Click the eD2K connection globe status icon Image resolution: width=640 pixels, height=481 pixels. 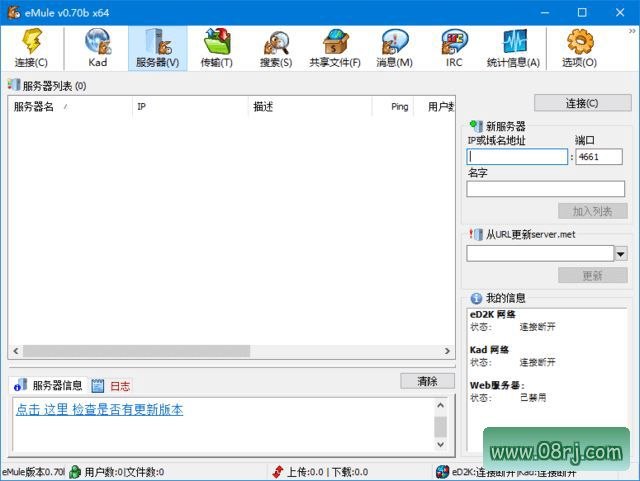click(x=442, y=472)
